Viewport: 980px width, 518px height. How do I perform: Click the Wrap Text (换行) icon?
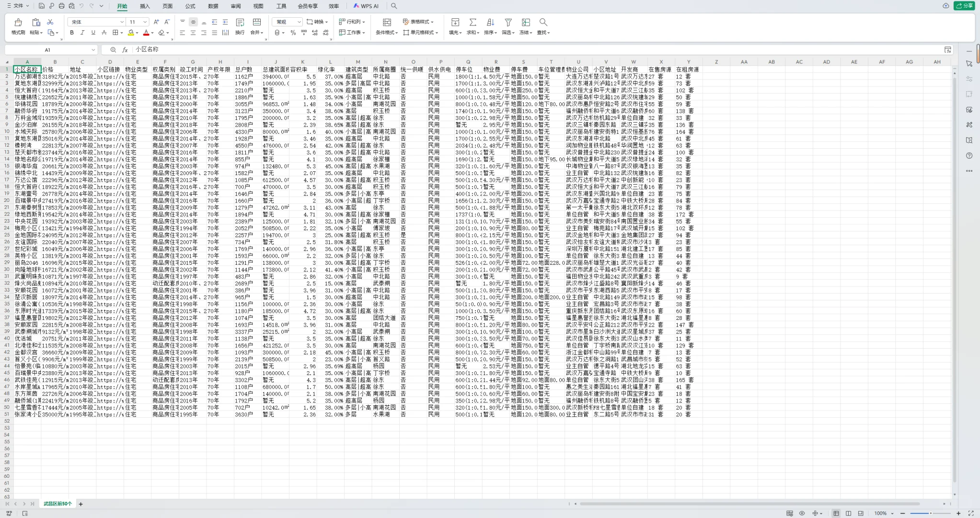[x=240, y=23]
